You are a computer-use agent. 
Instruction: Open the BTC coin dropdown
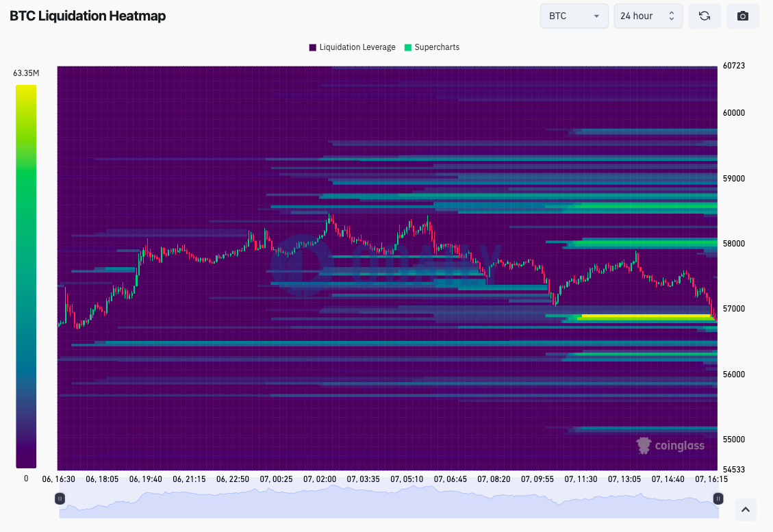click(x=574, y=16)
